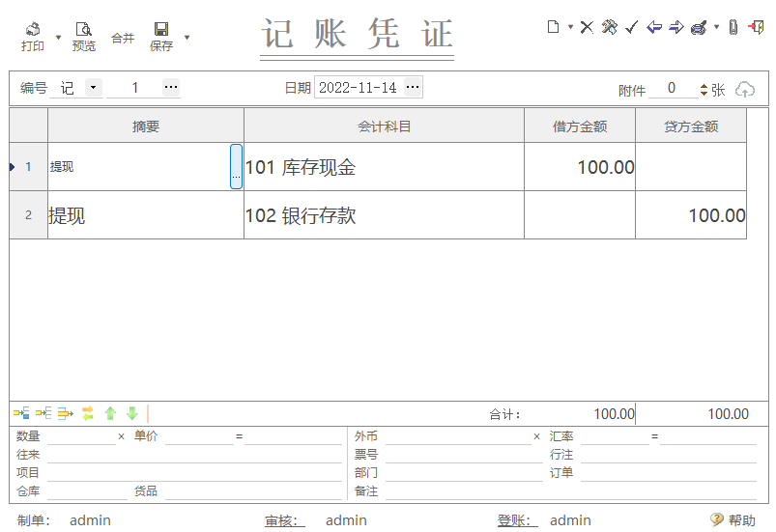Viewport: 776px width, 532px height.
Task: Click the 备注 remarks input field
Action: coord(569,491)
